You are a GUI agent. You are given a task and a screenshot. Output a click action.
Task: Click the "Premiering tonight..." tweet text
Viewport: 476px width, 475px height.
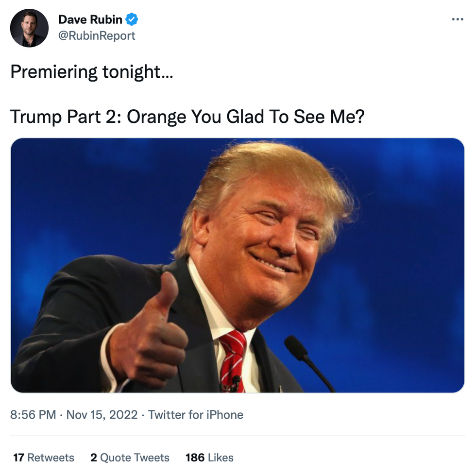pos(91,72)
